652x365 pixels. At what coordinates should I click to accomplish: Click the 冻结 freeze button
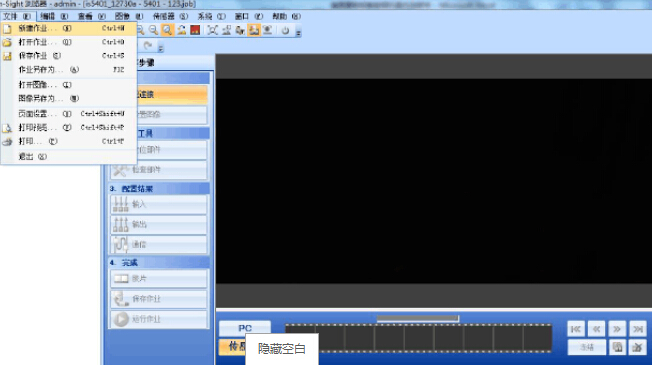(587, 347)
